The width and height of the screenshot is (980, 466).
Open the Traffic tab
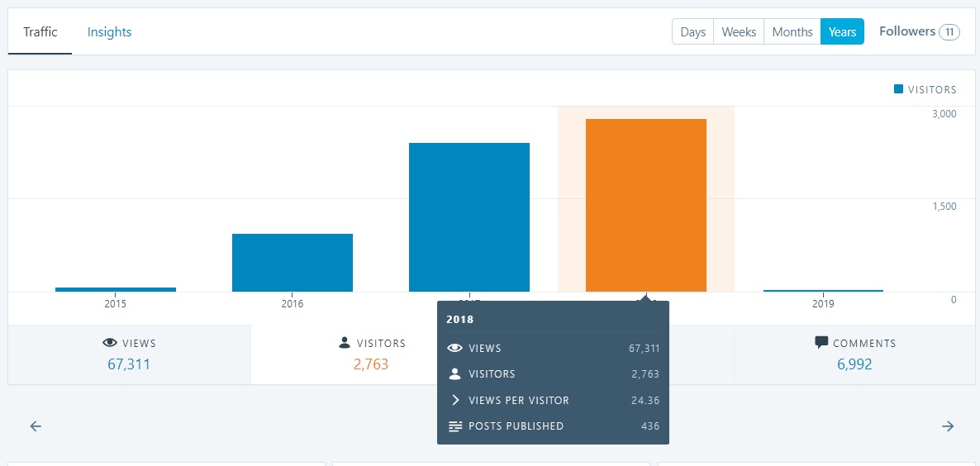40,32
